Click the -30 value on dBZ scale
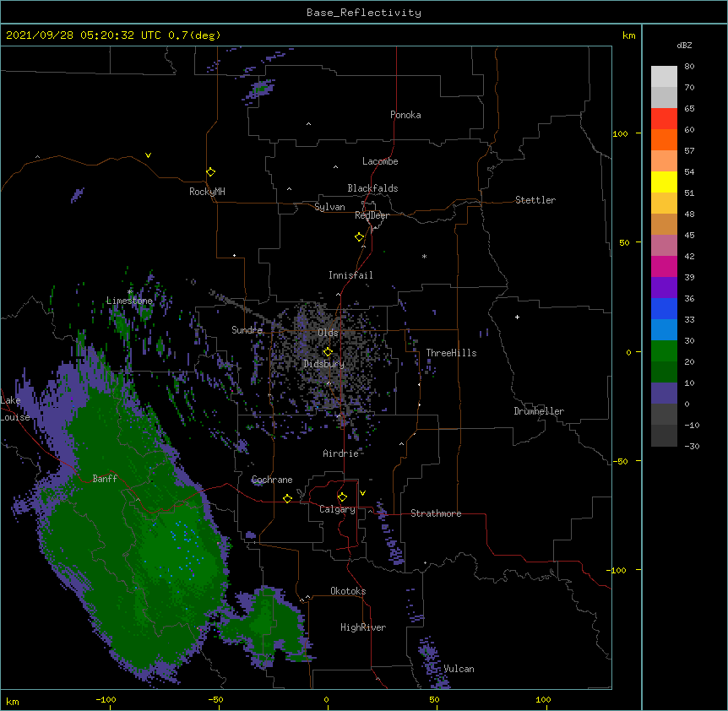 pyautogui.click(x=692, y=446)
